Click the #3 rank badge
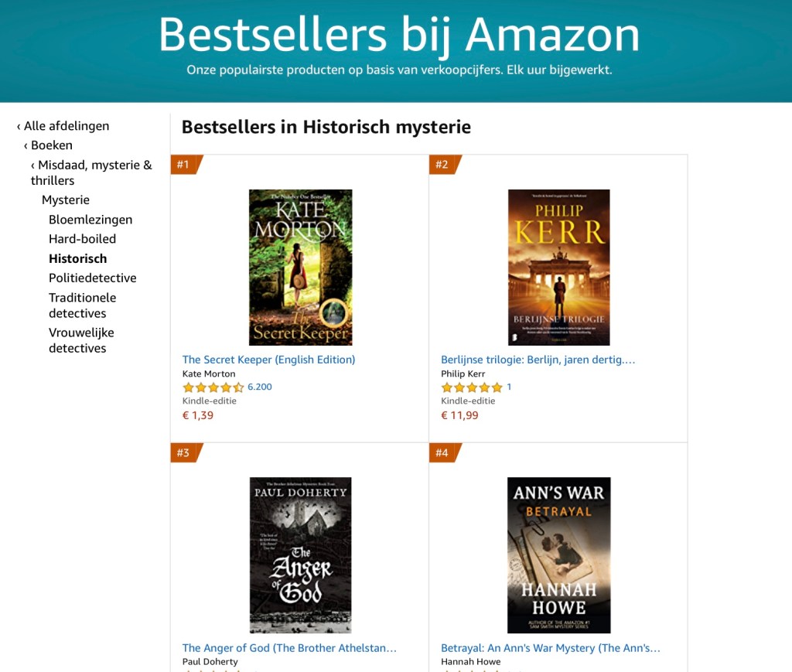Image resolution: width=792 pixels, height=672 pixels. click(x=186, y=452)
